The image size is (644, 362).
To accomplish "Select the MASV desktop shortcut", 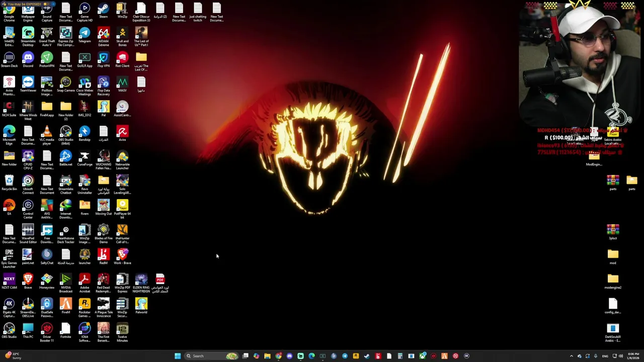I will point(122,84).
